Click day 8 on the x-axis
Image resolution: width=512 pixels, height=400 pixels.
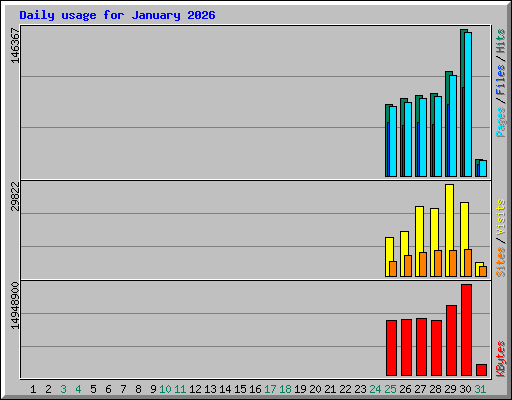[138, 389]
